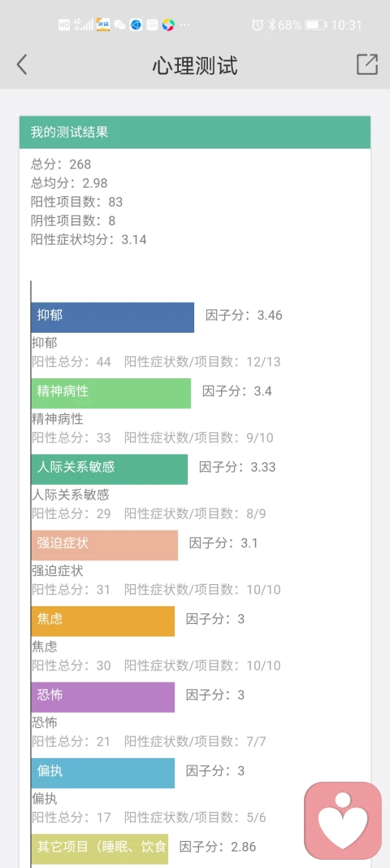Tap the salmon 强迫症状 bar
The image size is (390, 868).
[105, 545]
